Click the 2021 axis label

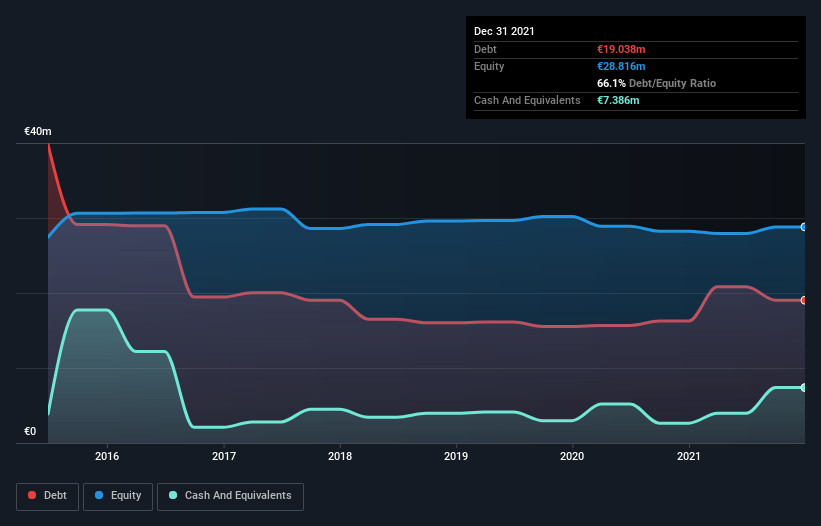point(689,456)
